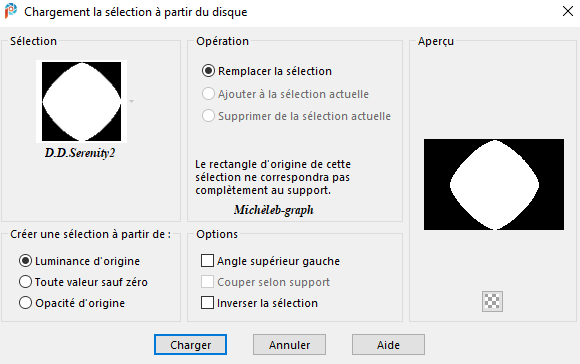Close the Chargement la sélection dialog

point(568,11)
